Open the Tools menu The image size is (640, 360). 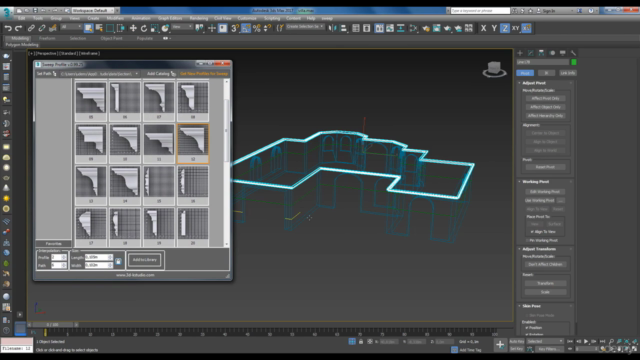point(38,18)
